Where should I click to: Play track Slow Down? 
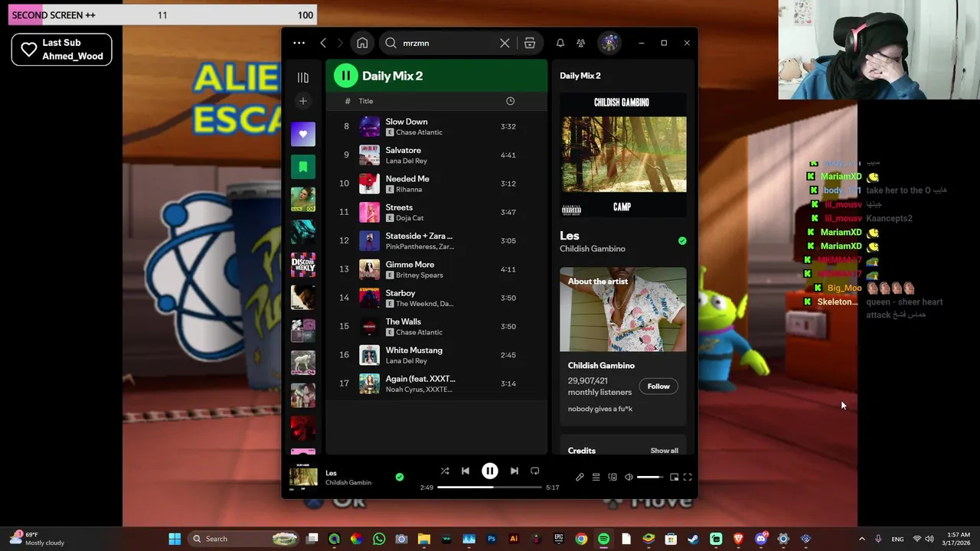(x=436, y=126)
